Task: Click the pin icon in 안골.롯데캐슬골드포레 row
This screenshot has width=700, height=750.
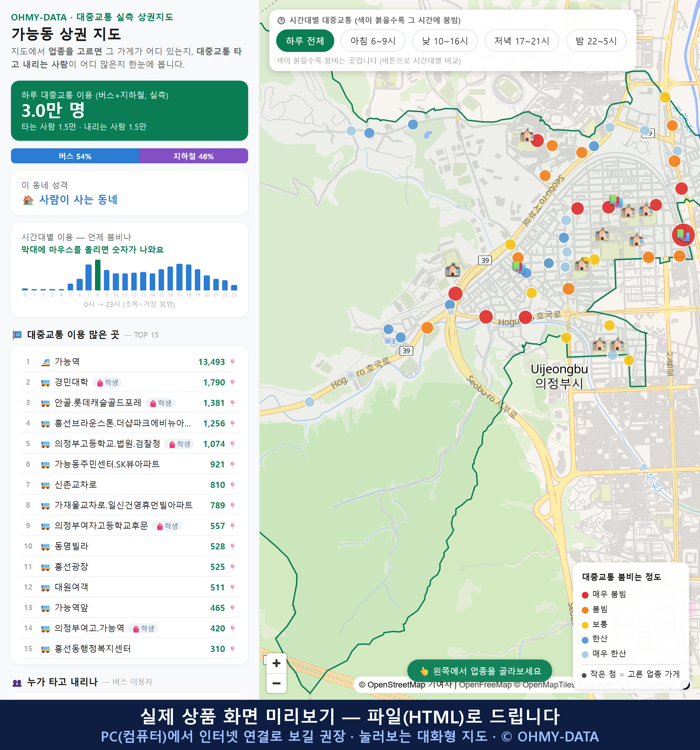Action: click(x=232, y=403)
